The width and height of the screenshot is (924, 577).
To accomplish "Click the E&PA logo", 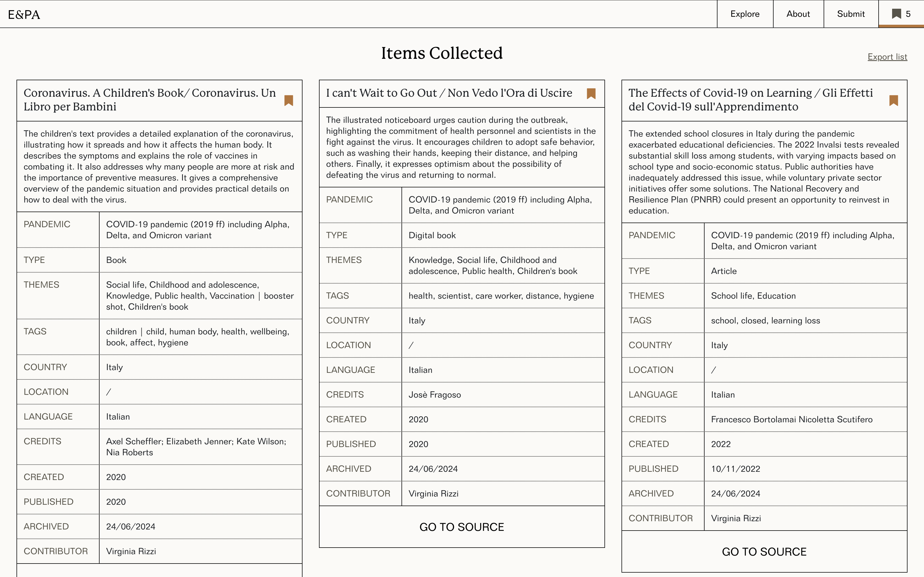I will pos(24,15).
